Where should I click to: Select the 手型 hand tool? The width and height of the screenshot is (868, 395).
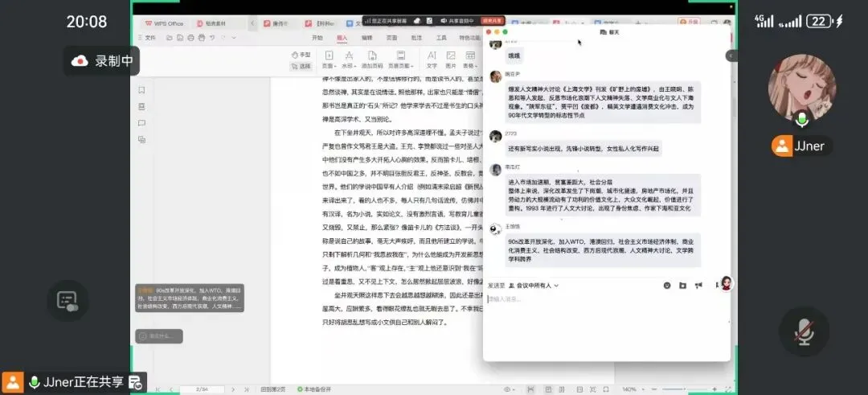301,55
